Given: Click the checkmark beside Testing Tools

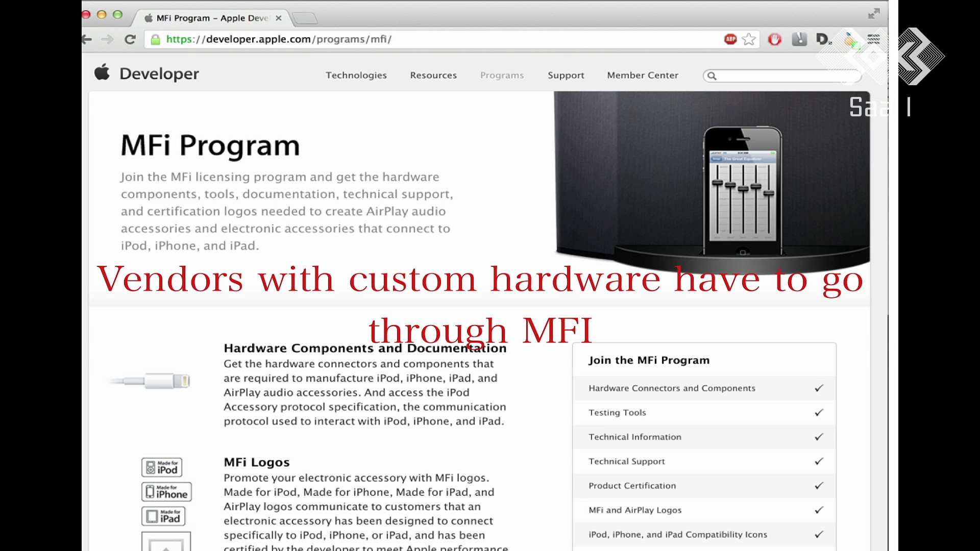Looking at the screenshot, I should coord(819,412).
